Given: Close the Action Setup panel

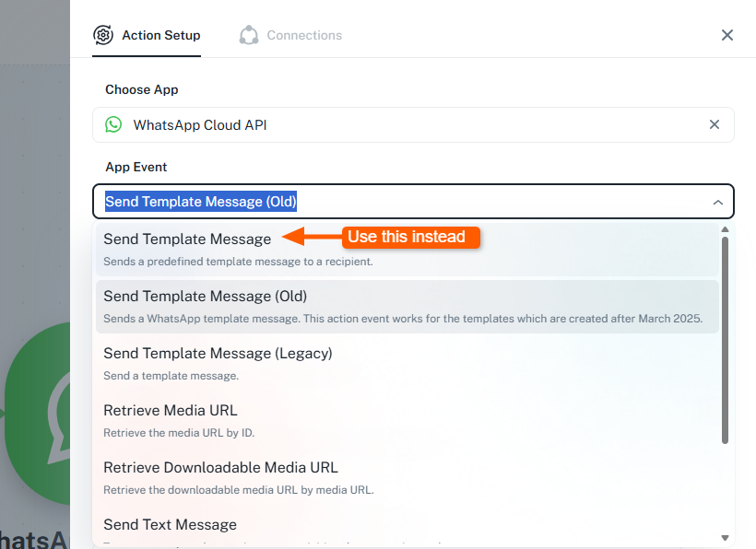Looking at the screenshot, I should click(727, 35).
